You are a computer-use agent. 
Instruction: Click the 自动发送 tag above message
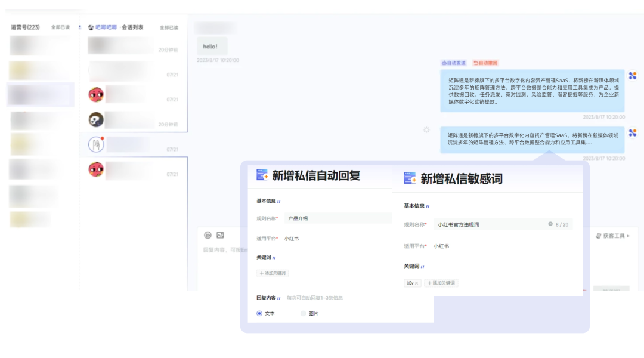pos(454,63)
